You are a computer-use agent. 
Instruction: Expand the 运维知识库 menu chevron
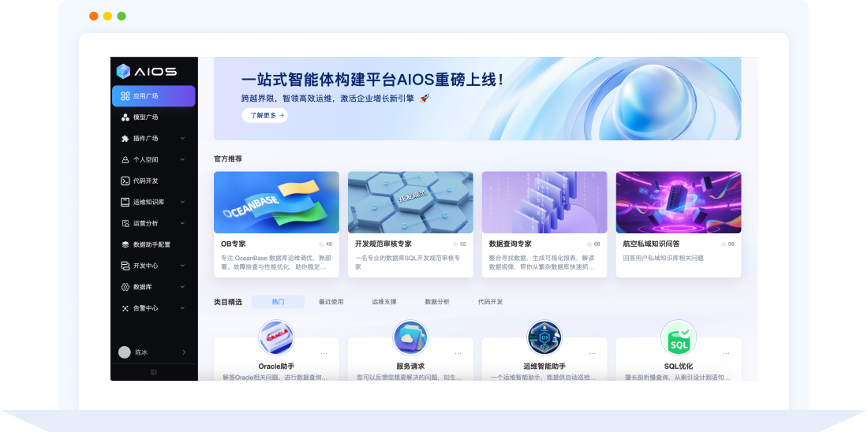tap(183, 202)
